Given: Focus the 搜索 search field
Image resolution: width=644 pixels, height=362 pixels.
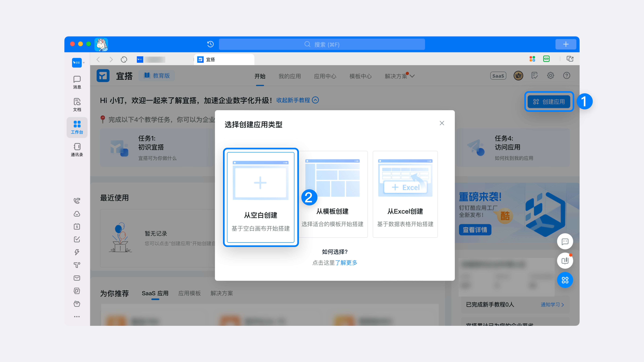Looking at the screenshot, I should coord(322,44).
